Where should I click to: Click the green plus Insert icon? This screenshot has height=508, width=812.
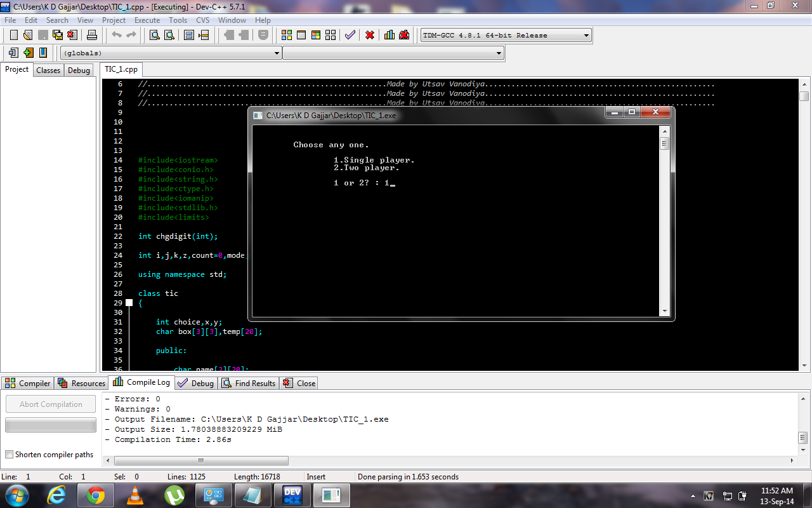click(x=29, y=53)
